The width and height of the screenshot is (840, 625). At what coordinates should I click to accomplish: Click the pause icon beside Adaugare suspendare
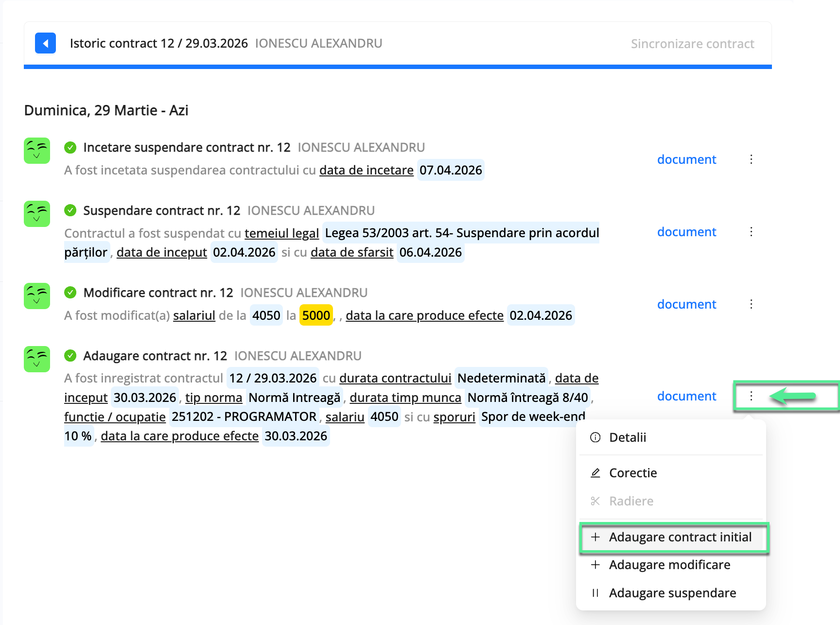(x=595, y=592)
